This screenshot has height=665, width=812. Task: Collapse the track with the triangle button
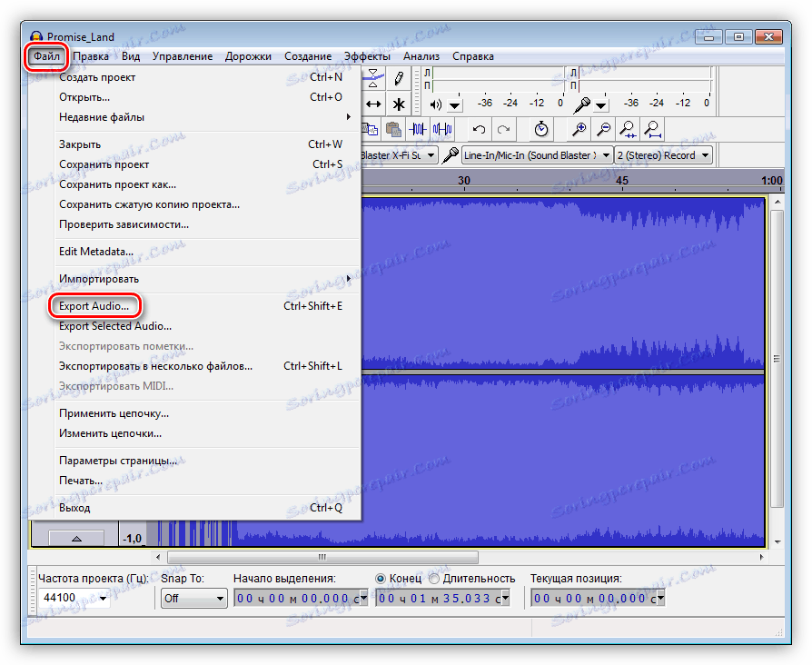pos(77,536)
